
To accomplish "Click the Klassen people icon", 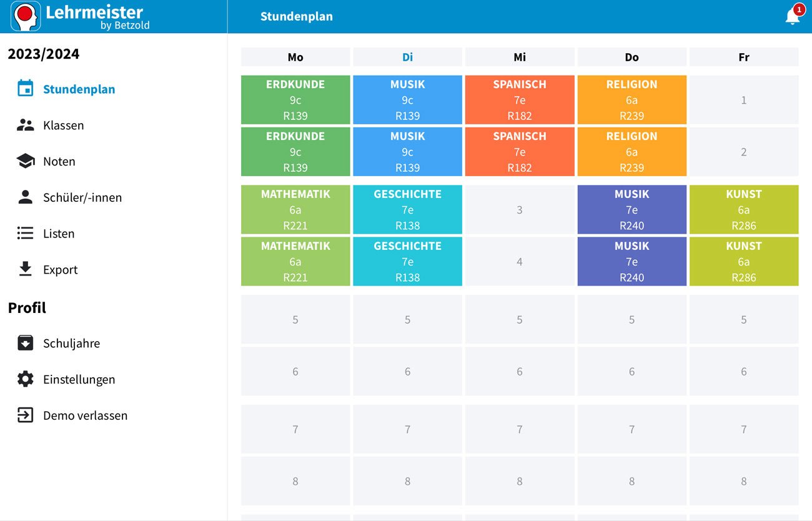I will pos(25,125).
